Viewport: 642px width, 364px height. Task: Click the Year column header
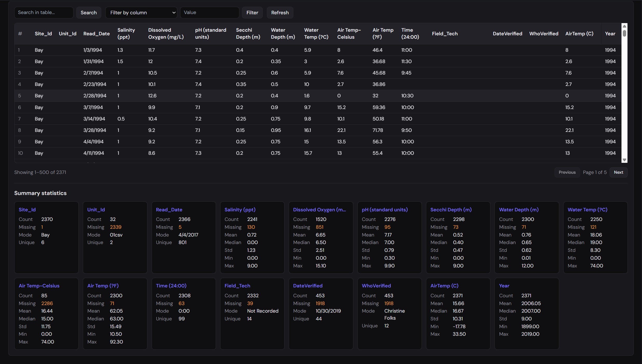coord(610,33)
